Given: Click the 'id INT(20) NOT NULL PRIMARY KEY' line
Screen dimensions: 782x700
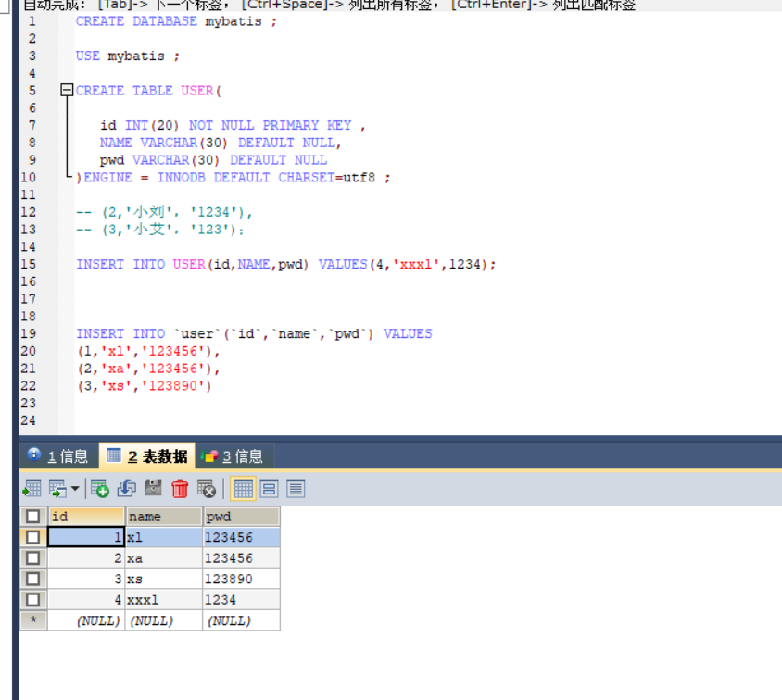Looking at the screenshot, I should click(x=233, y=125).
